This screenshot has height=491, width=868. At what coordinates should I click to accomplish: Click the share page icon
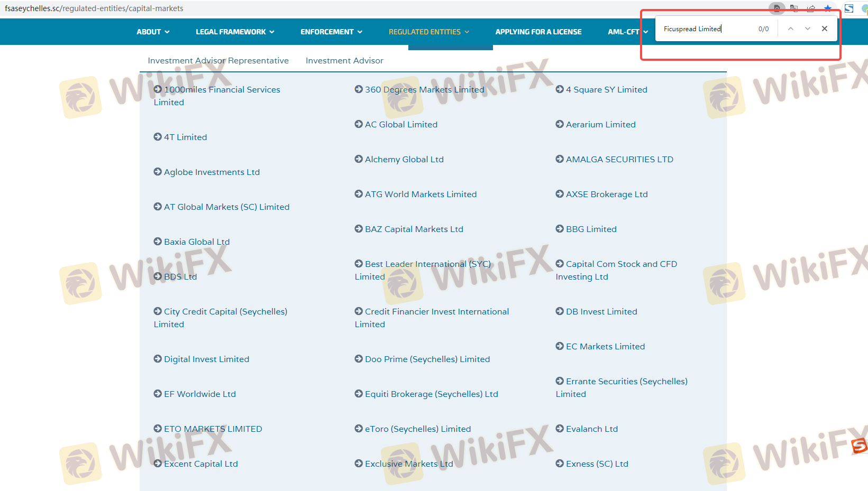(811, 8)
